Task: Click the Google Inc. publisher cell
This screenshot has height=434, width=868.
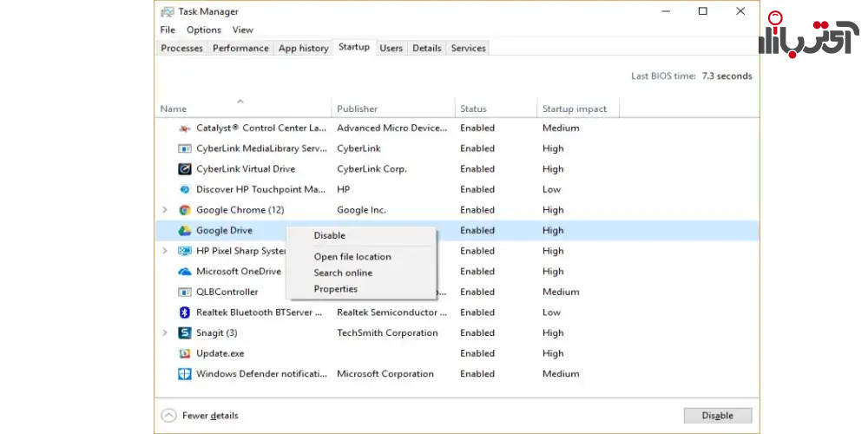Action: point(361,210)
